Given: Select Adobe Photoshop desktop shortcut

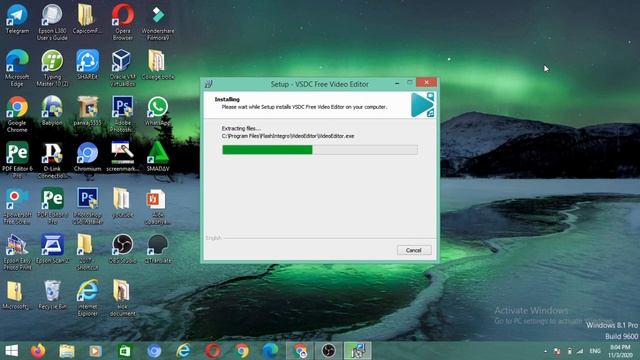Looking at the screenshot, I should (x=122, y=114).
